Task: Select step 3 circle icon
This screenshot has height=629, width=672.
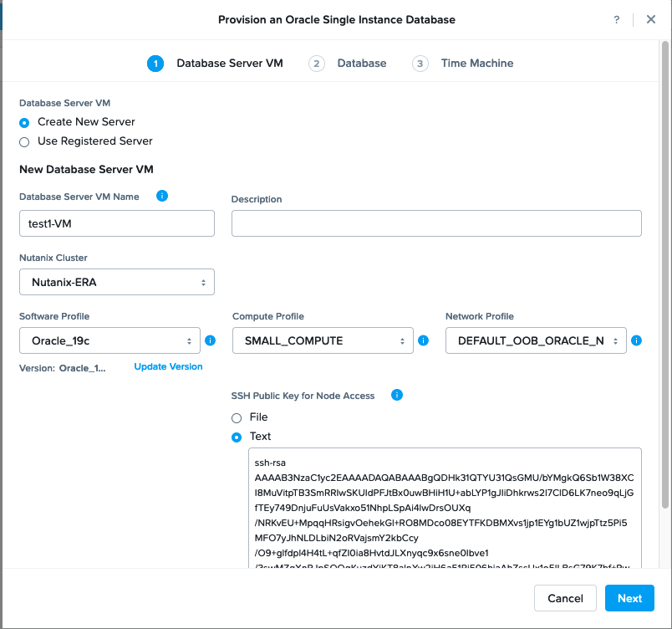Action: tap(420, 64)
